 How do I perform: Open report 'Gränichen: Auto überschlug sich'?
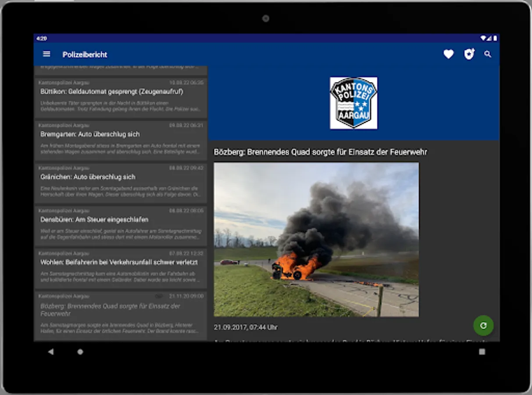(x=121, y=183)
